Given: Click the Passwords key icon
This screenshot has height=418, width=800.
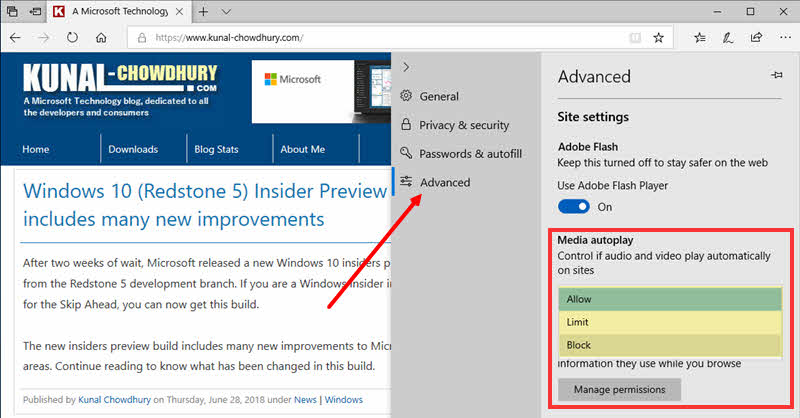Looking at the screenshot, I should pyautogui.click(x=406, y=153).
